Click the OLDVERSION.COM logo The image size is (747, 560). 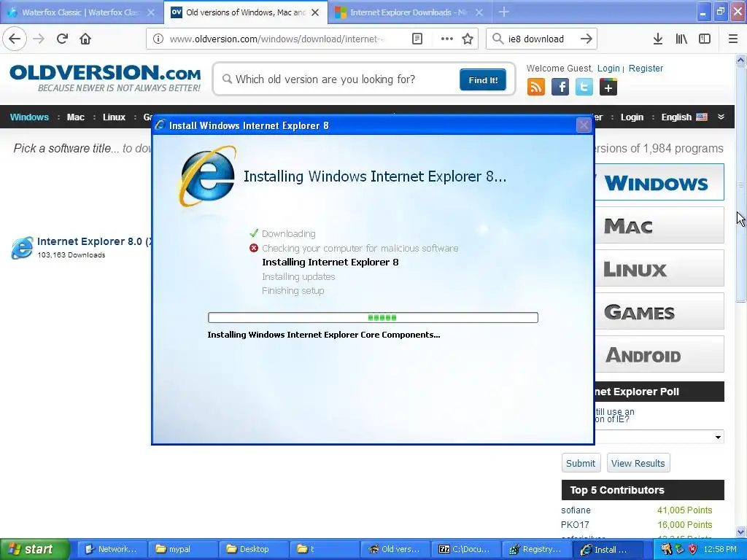pyautogui.click(x=105, y=78)
